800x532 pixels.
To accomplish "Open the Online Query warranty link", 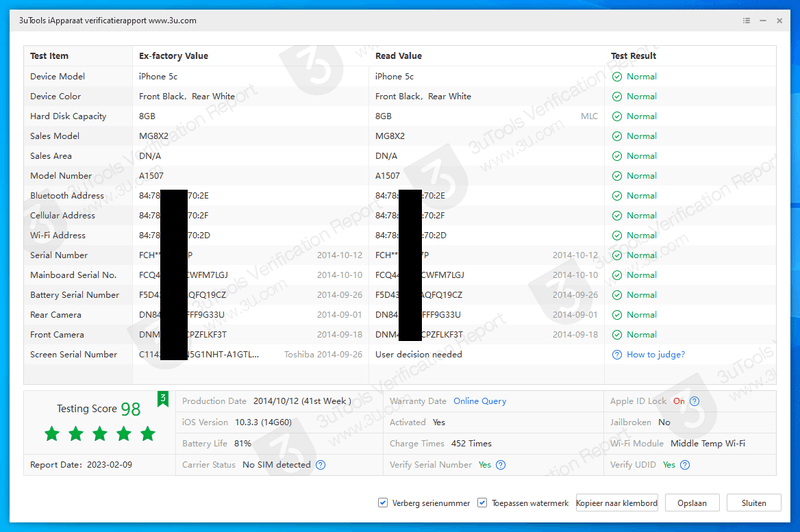I will pos(480,401).
